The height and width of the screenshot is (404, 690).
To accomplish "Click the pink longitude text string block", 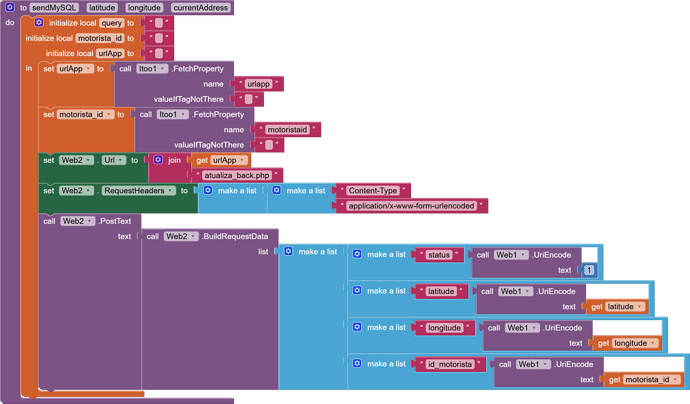I will (444, 328).
